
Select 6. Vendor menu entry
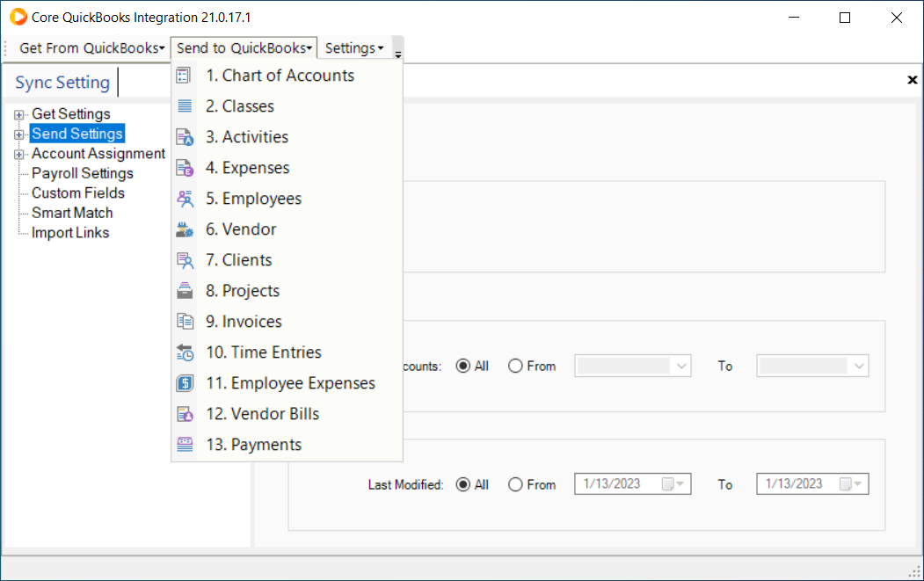pos(287,229)
